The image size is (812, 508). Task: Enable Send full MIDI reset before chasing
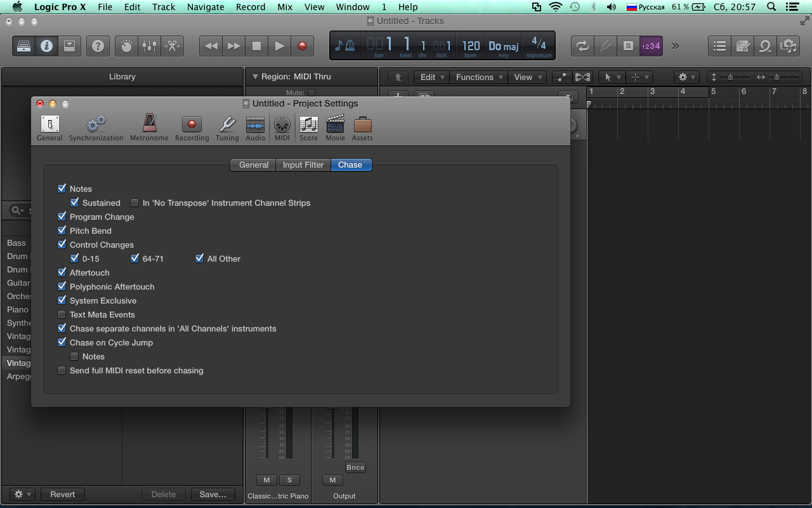tap(62, 370)
